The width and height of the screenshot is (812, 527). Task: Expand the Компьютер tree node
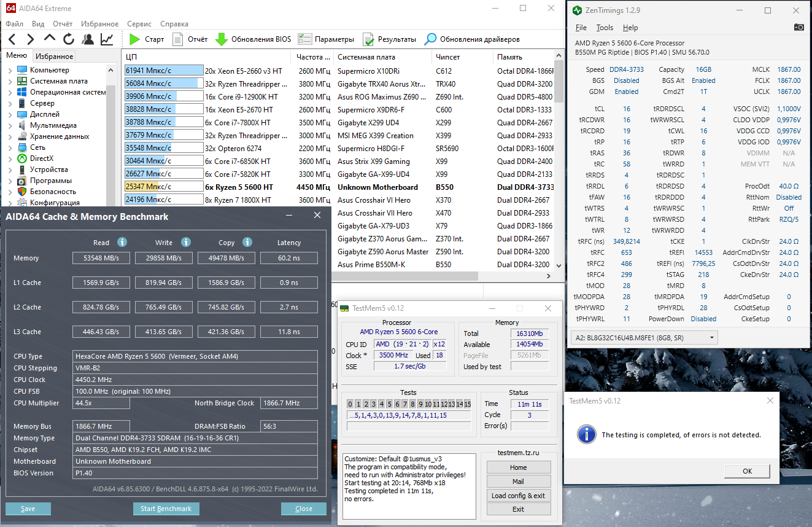pyautogui.click(x=10, y=70)
